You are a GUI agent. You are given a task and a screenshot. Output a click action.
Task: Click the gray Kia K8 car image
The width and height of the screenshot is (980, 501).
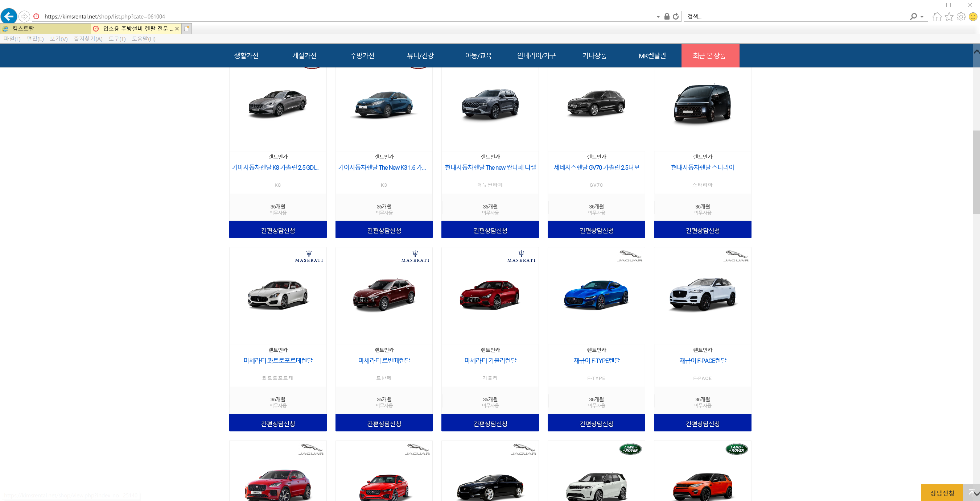click(278, 103)
